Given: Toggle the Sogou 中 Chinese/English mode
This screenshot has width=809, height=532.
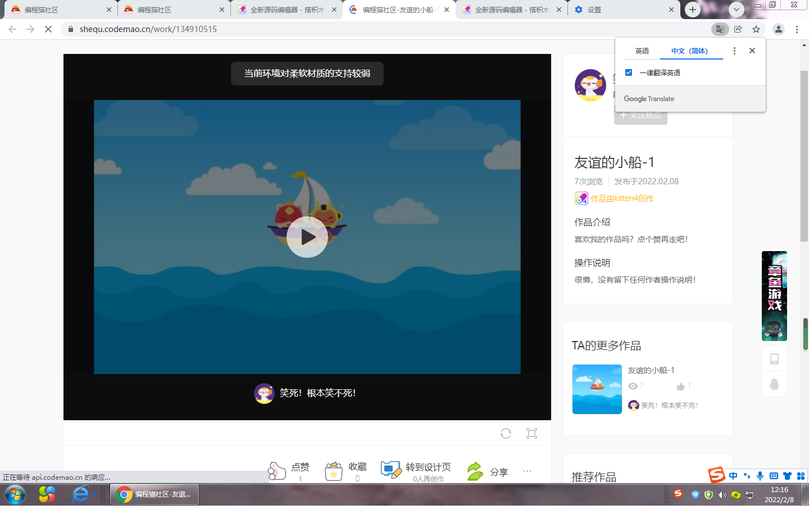Looking at the screenshot, I should [733, 476].
